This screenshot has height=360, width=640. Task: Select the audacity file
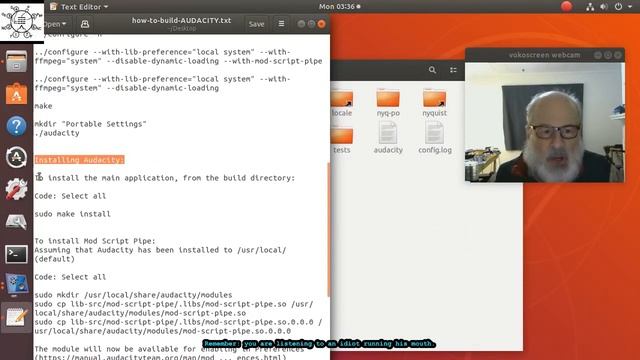(x=388, y=138)
